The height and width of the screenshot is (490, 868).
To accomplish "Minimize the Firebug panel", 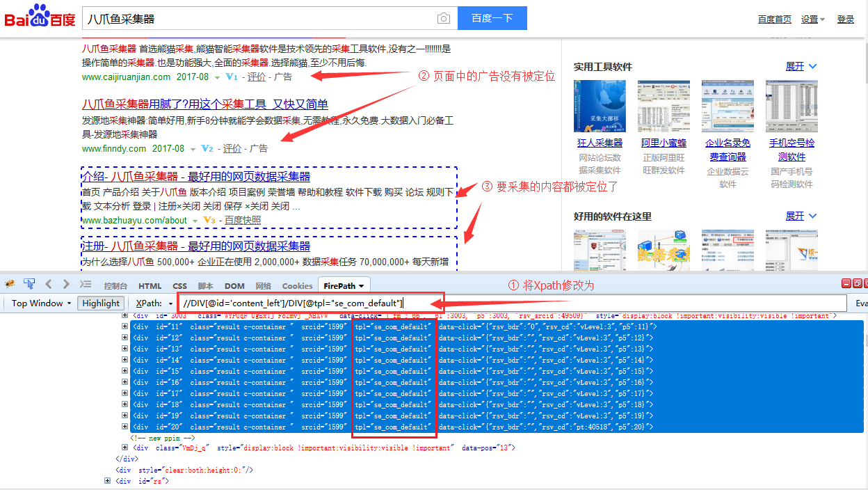I will click(x=846, y=283).
